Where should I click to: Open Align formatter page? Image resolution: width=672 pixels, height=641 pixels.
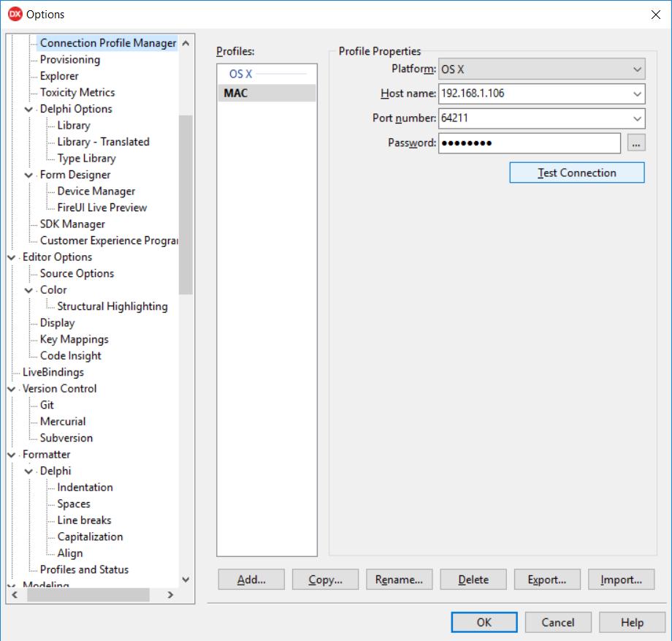click(70, 553)
